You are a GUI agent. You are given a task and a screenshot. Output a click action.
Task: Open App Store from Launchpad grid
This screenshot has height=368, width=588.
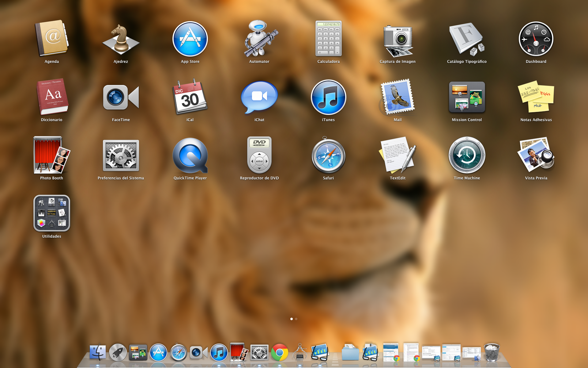[x=190, y=39]
